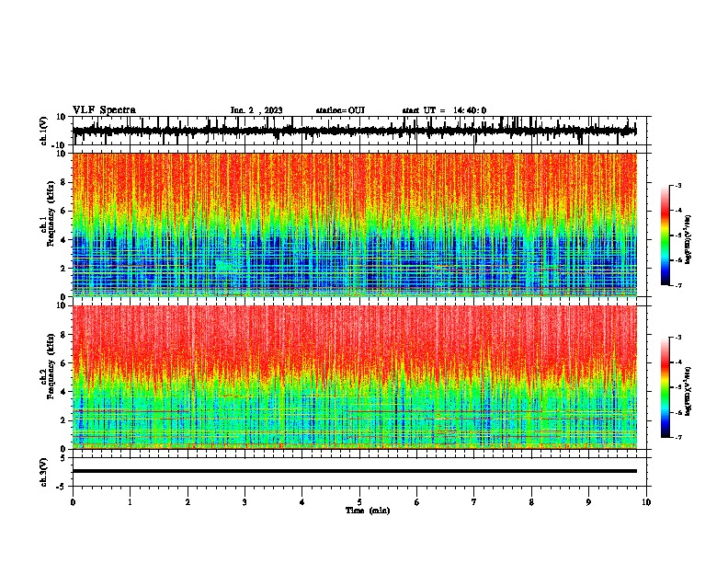This screenshot has height=563, width=728.
Task: Click time axis tick label "1"
Action: tap(130, 501)
